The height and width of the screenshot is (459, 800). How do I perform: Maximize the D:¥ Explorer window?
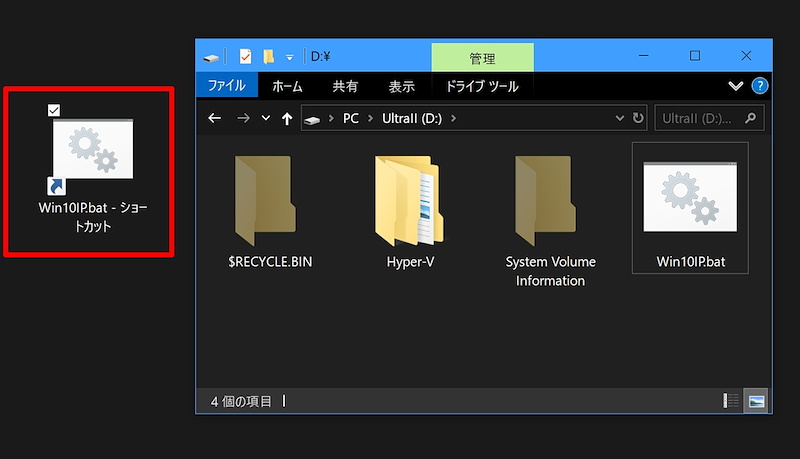coord(695,55)
